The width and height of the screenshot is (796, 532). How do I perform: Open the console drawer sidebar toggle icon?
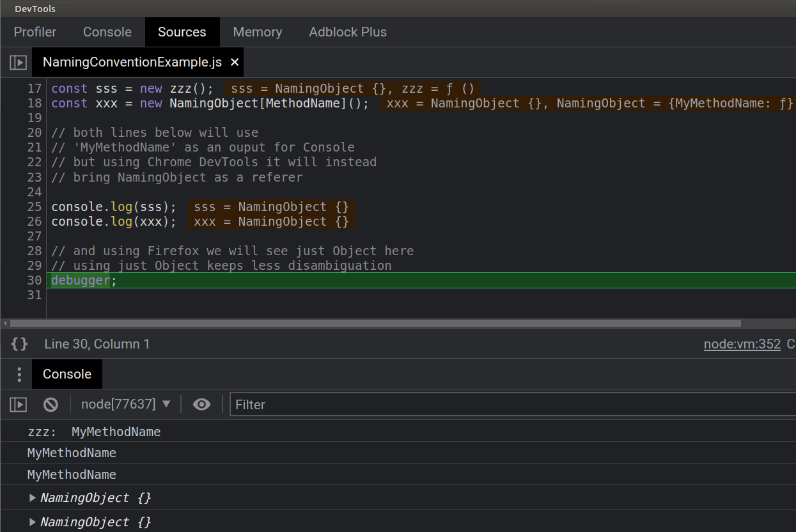tap(18, 404)
